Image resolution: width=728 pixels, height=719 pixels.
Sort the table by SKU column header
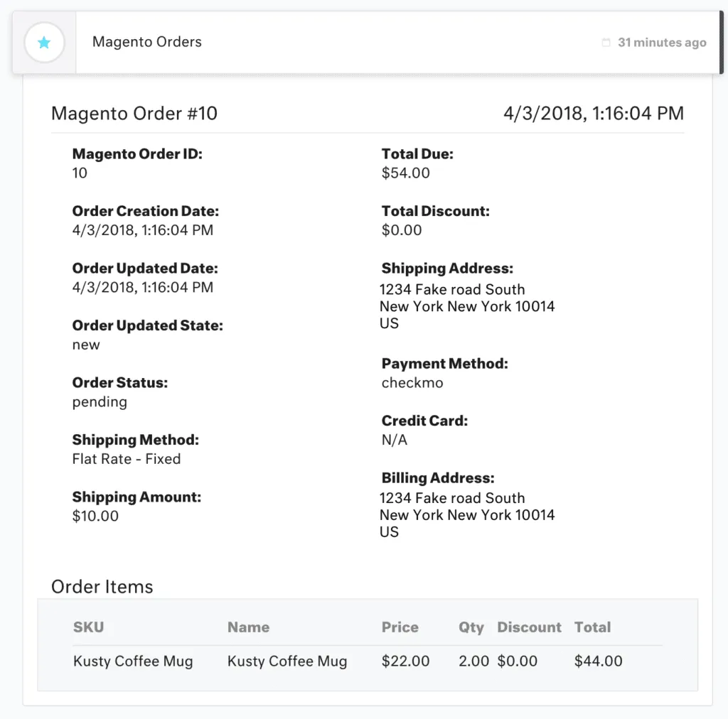88,627
